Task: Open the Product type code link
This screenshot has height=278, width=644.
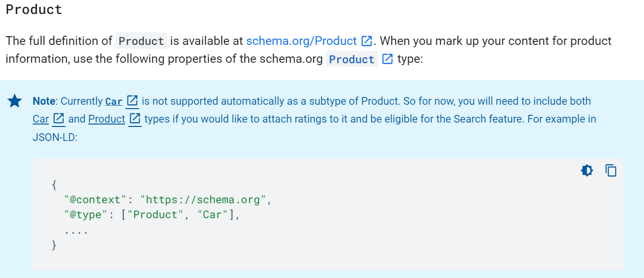Action: click(x=352, y=59)
